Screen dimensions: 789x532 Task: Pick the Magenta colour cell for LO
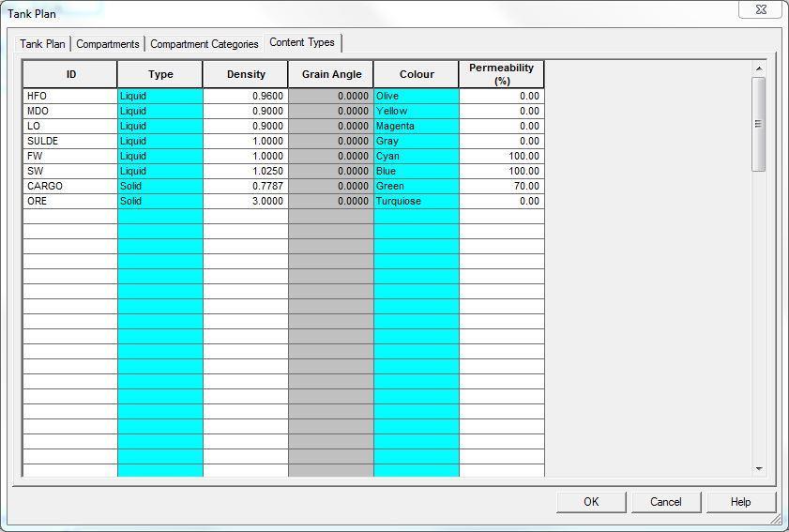pos(417,126)
